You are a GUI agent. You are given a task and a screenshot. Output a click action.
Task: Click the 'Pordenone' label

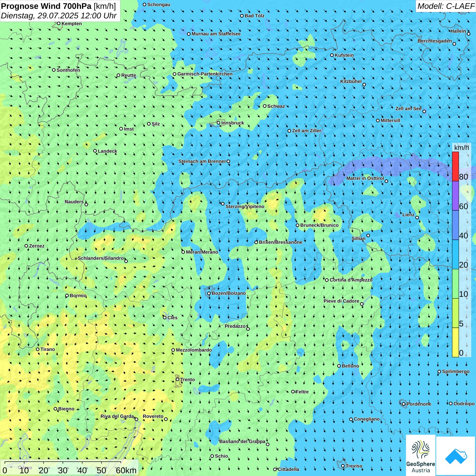coord(419,404)
